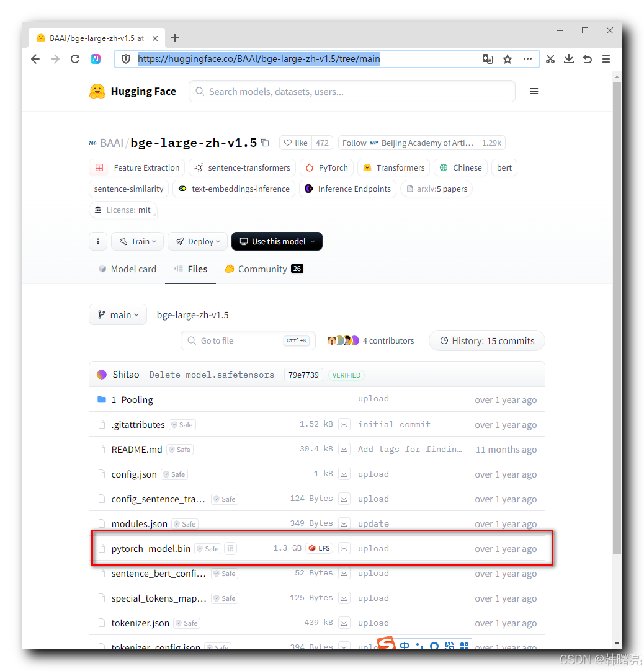The image size is (644, 671).
Task: Open the 1_Pooling folder
Action: pos(132,400)
